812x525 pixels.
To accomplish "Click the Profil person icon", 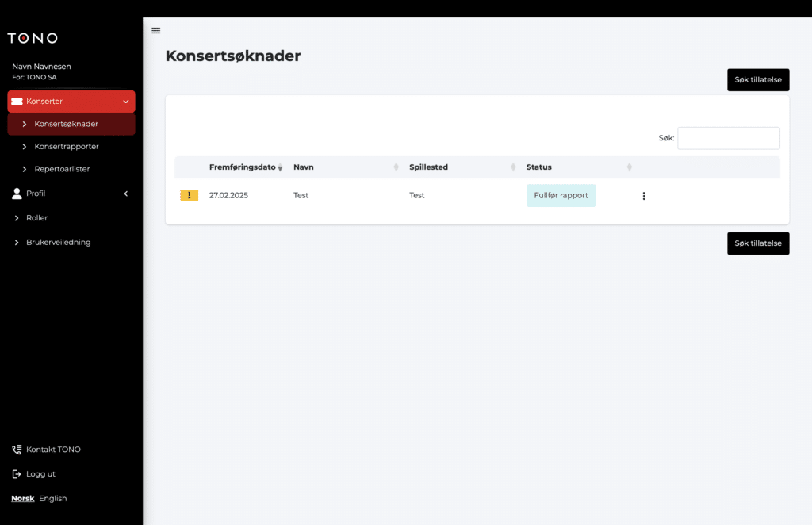I will [17, 194].
